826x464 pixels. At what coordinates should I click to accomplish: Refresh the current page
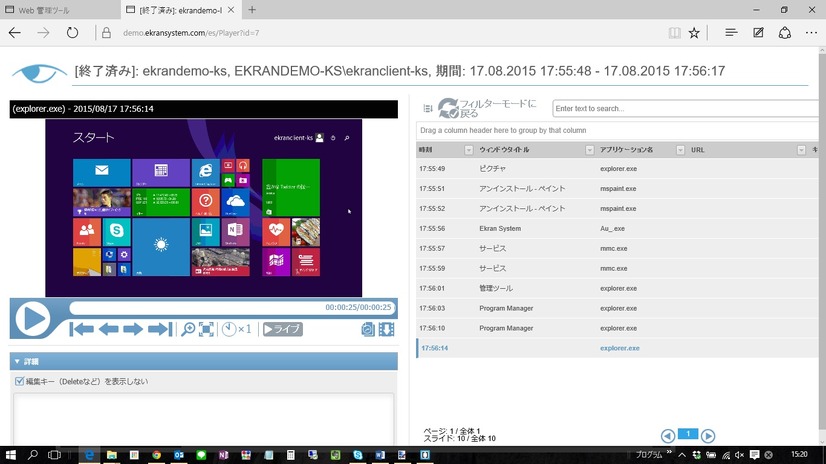coord(72,33)
